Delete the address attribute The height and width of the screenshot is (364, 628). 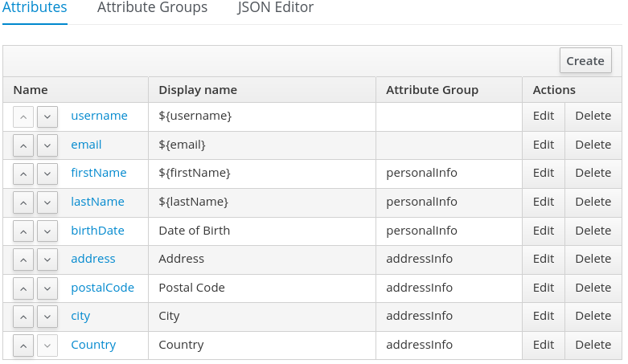(593, 259)
